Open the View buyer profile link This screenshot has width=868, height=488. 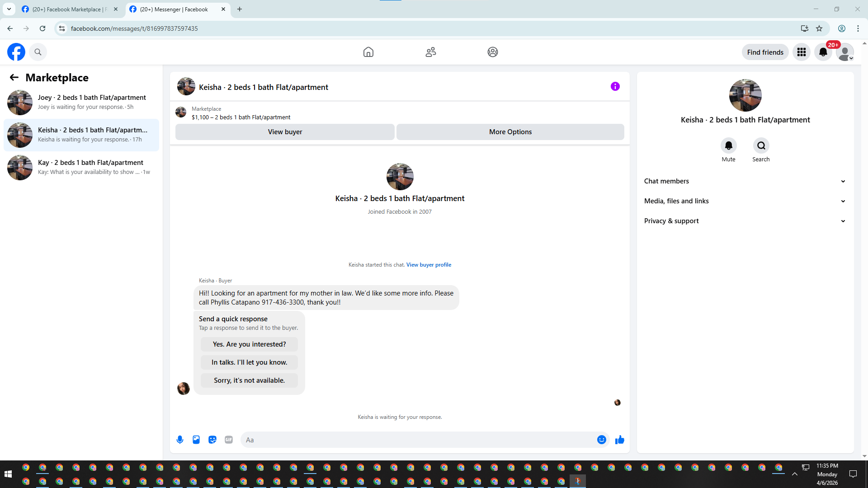pyautogui.click(x=429, y=265)
